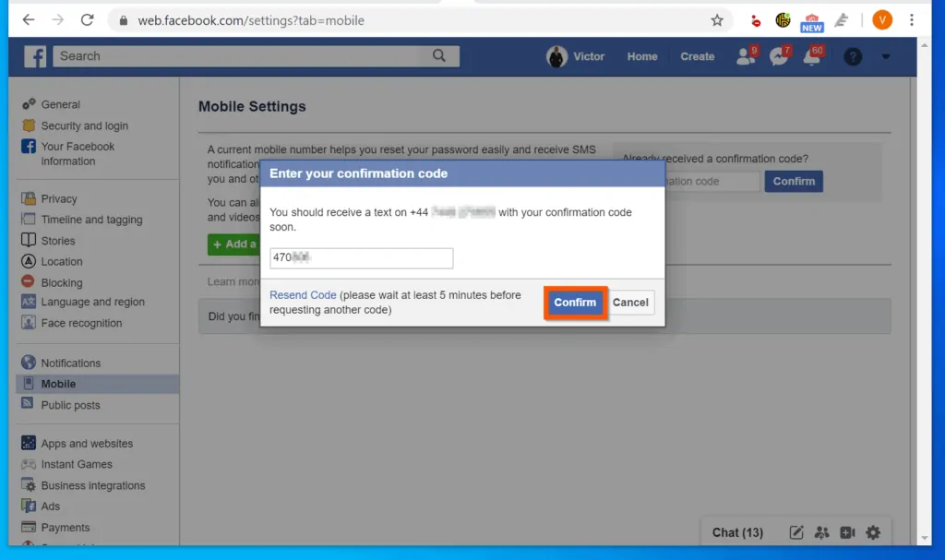Click the Victor profile name link

tap(589, 56)
